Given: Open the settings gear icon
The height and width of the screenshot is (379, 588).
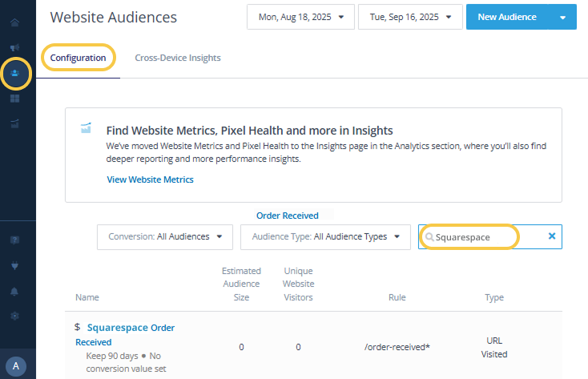Looking at the screenshot, I should 15,316.
